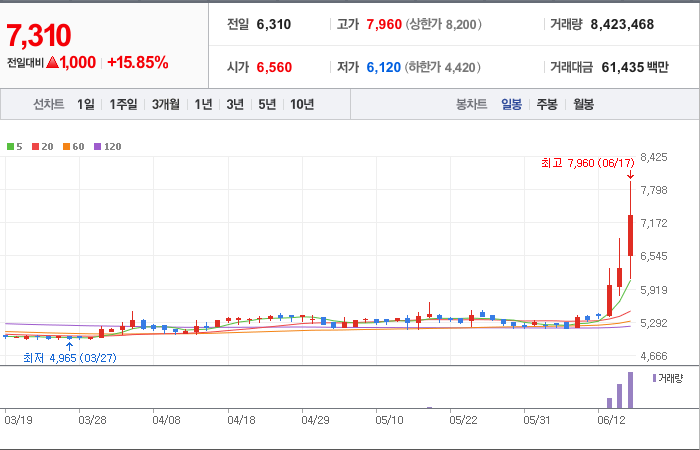Screen dimensions: 700x450
Task: Click the 6,545 price axis label
Action: click(x=654, y=256)
